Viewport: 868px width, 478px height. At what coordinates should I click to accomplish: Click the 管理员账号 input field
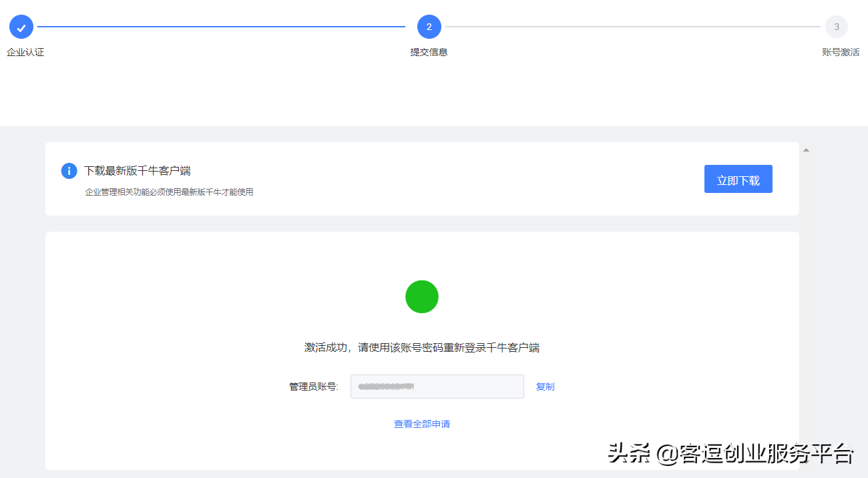point(437,387)
